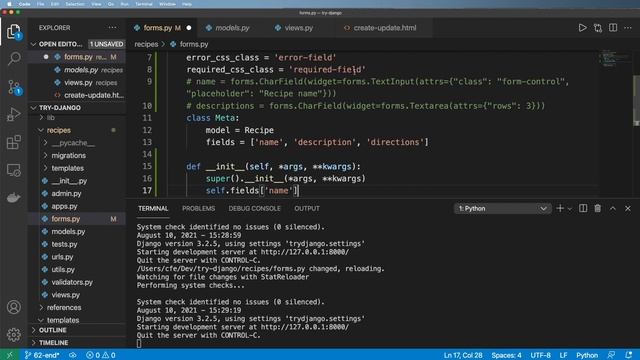Split the terminal panel

[583, 208]
